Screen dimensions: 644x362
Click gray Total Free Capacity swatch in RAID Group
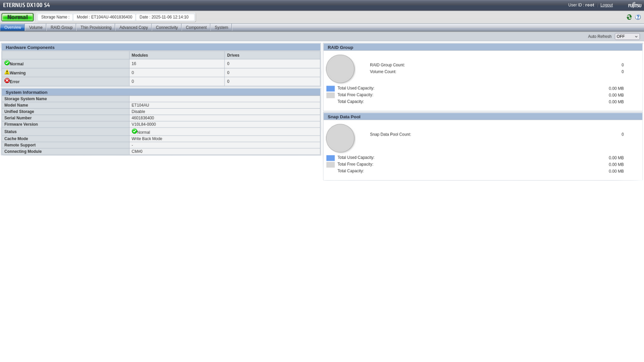330,95
